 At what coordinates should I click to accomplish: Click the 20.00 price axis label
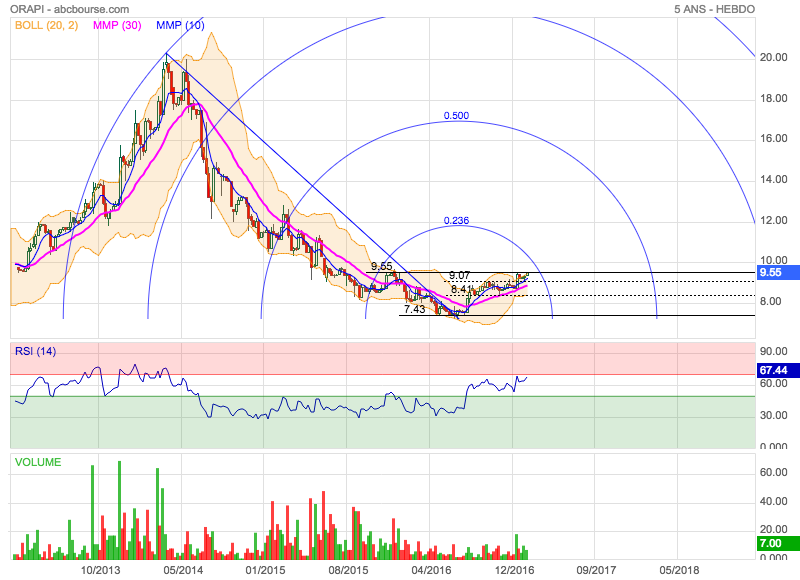coord(773,57)
